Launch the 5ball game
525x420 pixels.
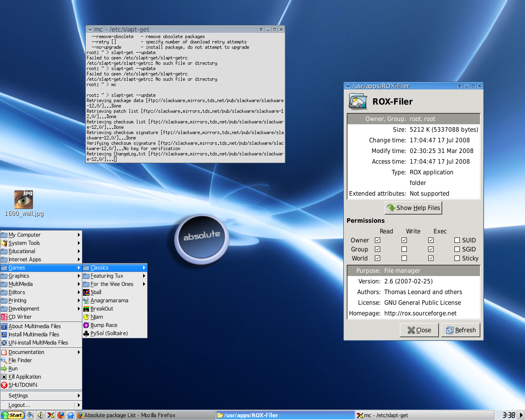pyautogui.click(x=115, y=292)
